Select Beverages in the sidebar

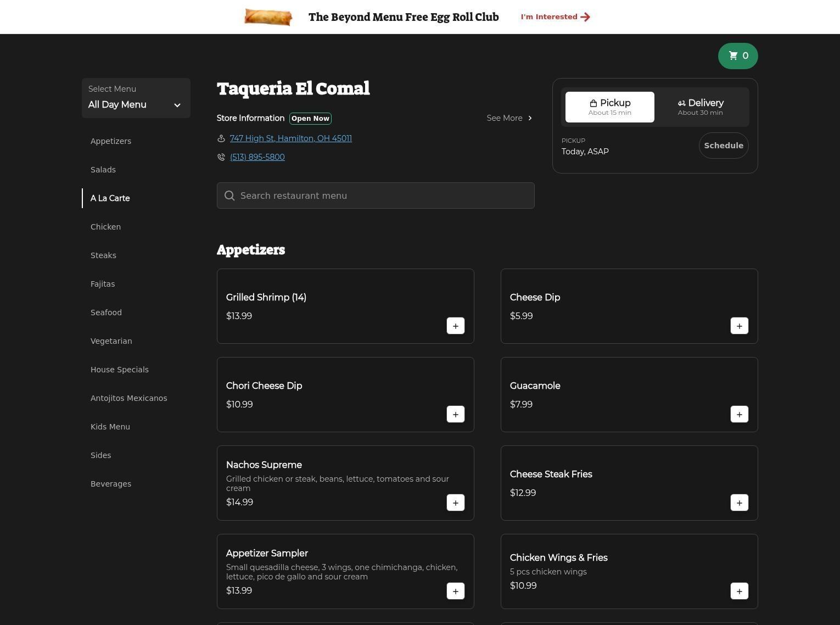(111, 484)
